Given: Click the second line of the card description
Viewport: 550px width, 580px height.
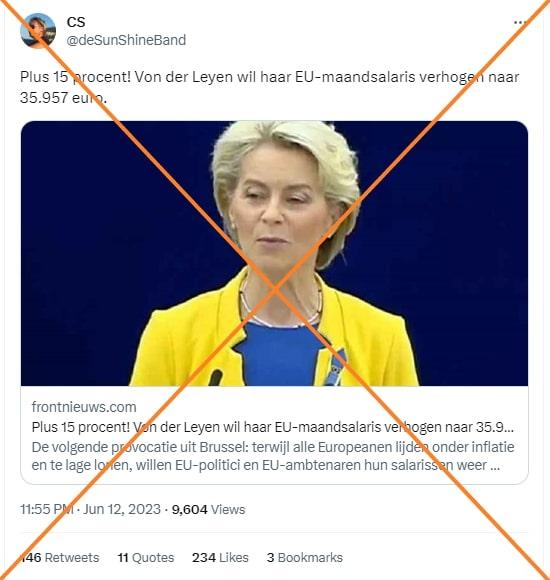Looking at the screenshot, I should (266, 465).
